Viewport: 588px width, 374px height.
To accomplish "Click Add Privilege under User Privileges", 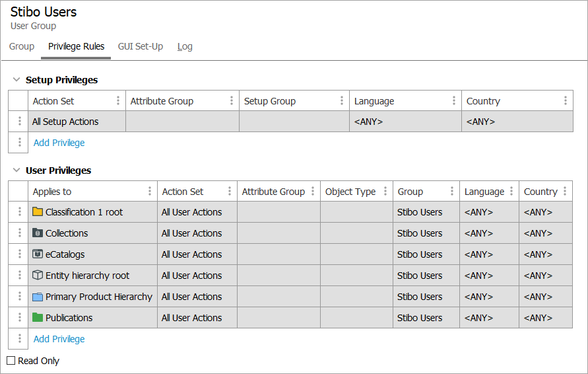I will pos(59,339).
